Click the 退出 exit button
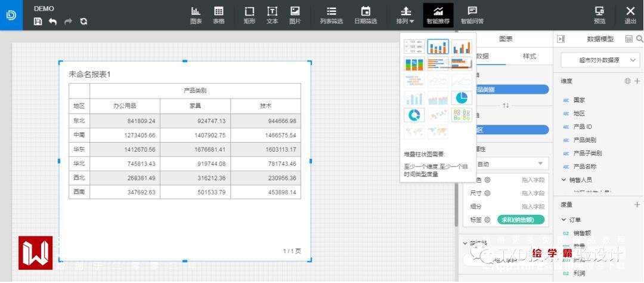The height and width of the screenshot is (283, 644). point(630,15)
